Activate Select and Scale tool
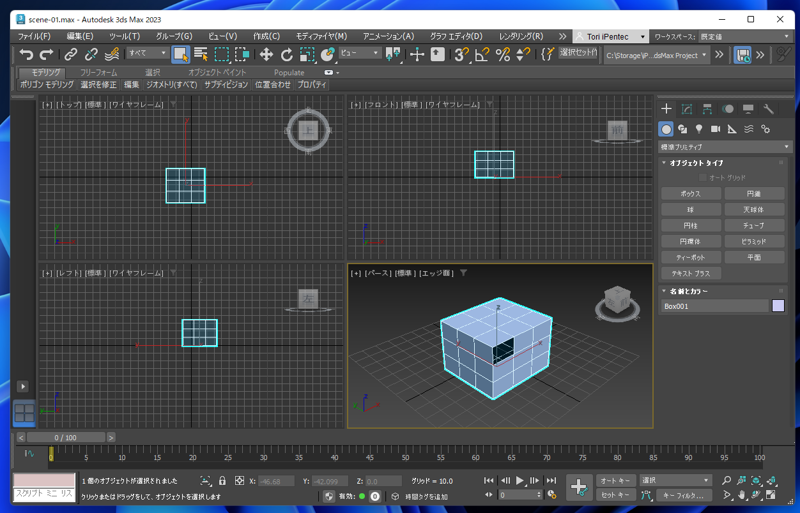The width and height of the screenshot is (800, 513). (x=307, y=54)
